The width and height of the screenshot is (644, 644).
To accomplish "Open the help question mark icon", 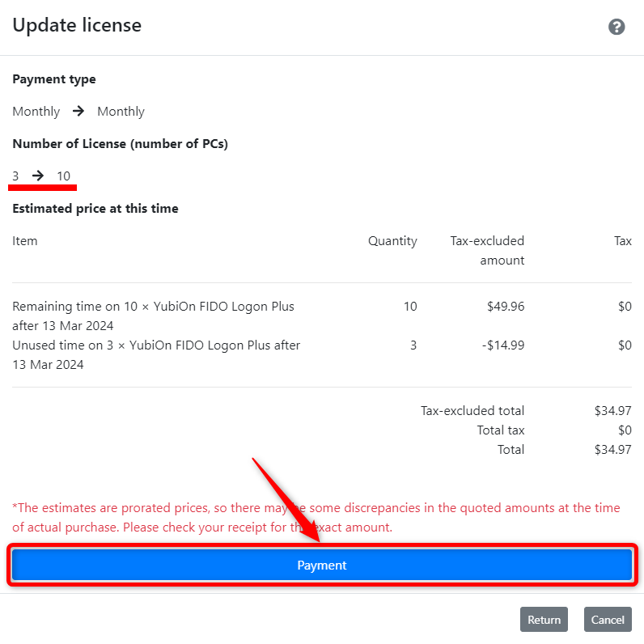I will tap(616, 28).
